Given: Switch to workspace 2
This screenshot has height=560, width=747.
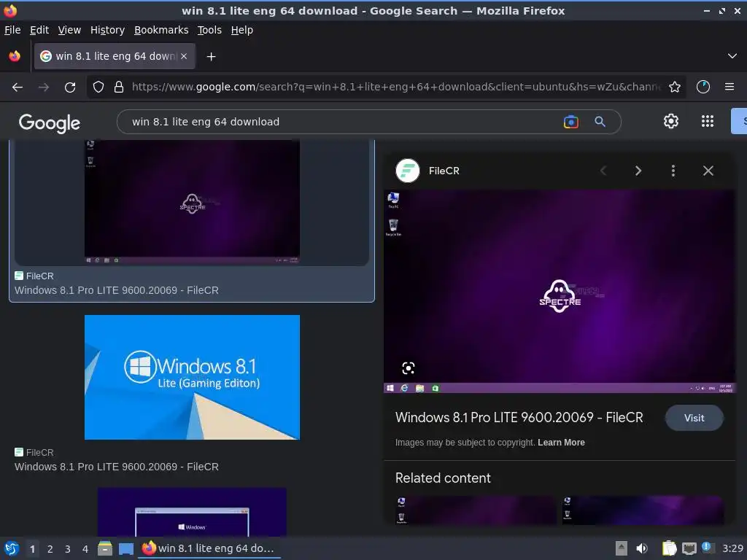Looking at the screenshot, I should (50, 549).
